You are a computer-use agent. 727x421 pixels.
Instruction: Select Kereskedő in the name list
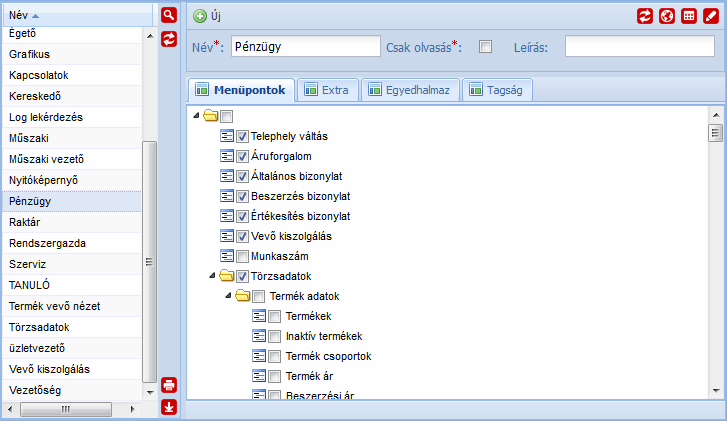tap(72, 96)
